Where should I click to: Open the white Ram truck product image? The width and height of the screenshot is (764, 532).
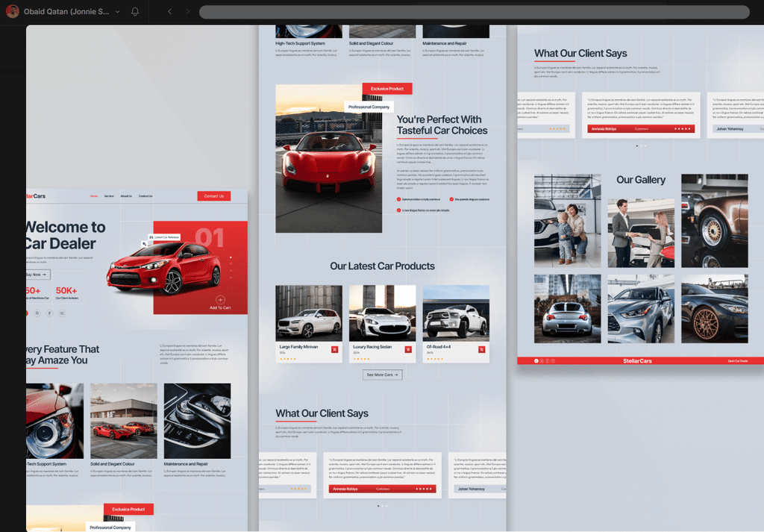pos(456,313)
